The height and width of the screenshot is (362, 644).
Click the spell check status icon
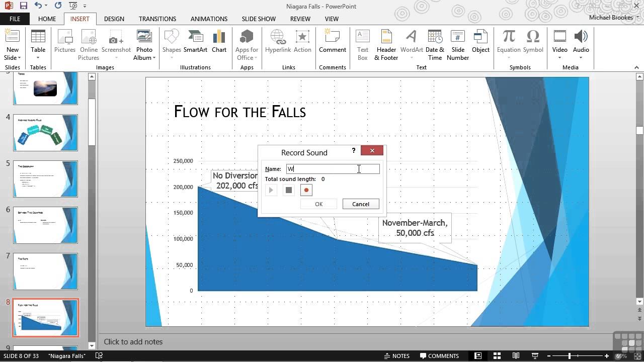tap(99, 355)
